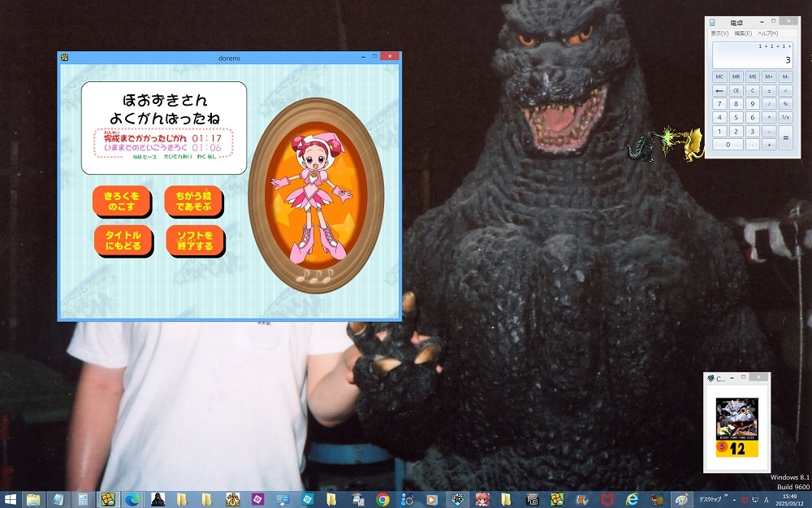
Task: Click the Godzilla sprite mascot on desktop
Action: point(641,146)
